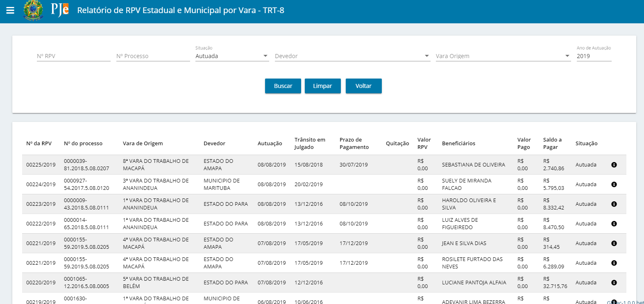Click balance value R$ 8.332,42

tap(553, 204)
